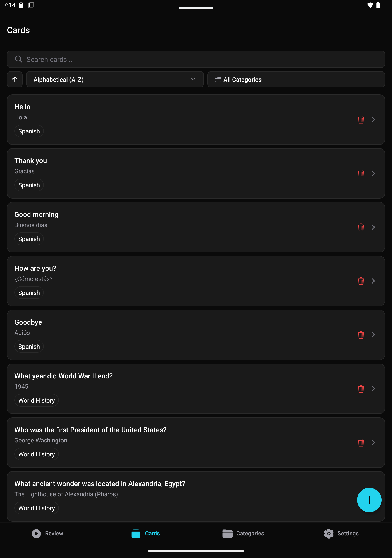Toggle sort direction arrow button
Screen dimensions: 392x558
(15, 80)
